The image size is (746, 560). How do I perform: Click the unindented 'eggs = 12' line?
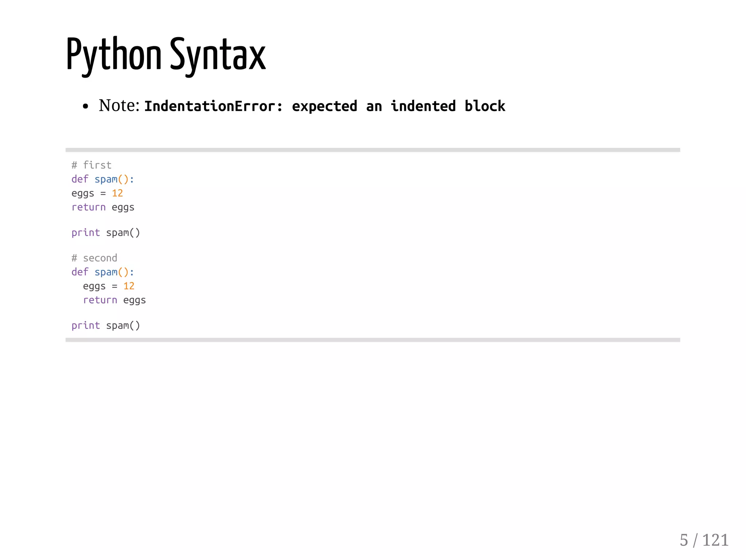(97, 193)
